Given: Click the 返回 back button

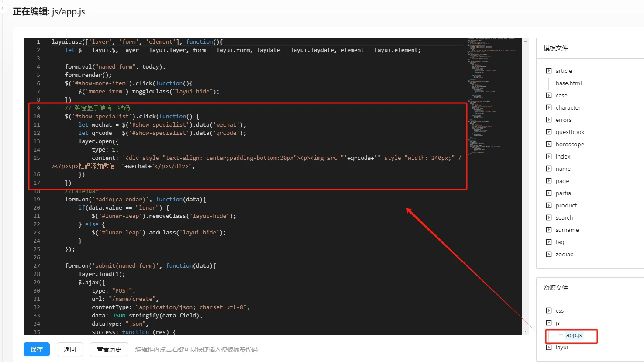Looking at the screenshot, I should pyautogui.click(x=70, y=349).
